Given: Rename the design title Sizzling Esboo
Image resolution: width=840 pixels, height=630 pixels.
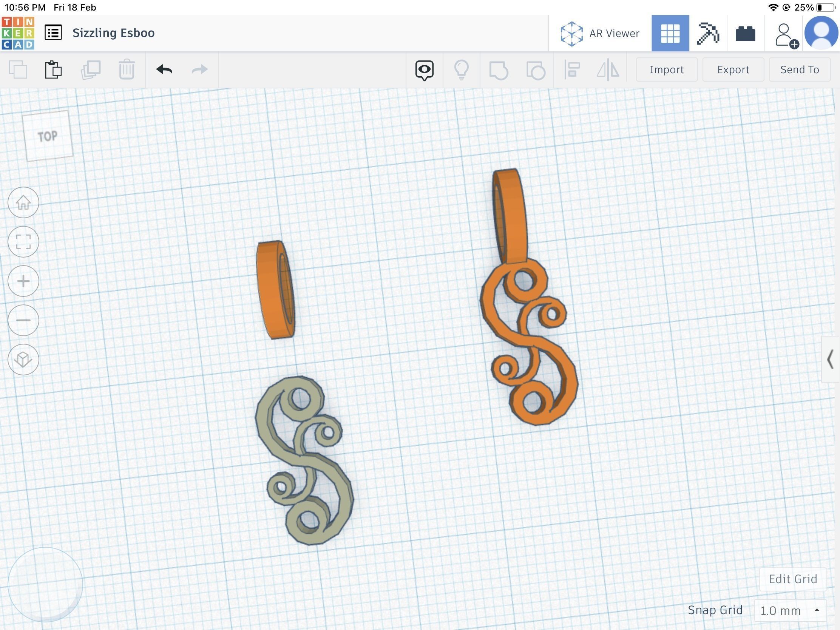Looking at the screenshot, I should coord(114,32).
